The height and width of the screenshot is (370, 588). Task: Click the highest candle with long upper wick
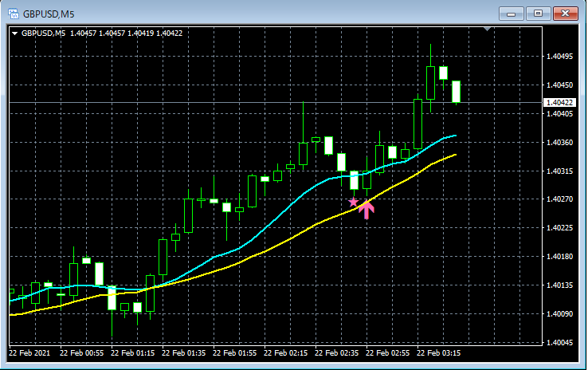tap(430, 83)
